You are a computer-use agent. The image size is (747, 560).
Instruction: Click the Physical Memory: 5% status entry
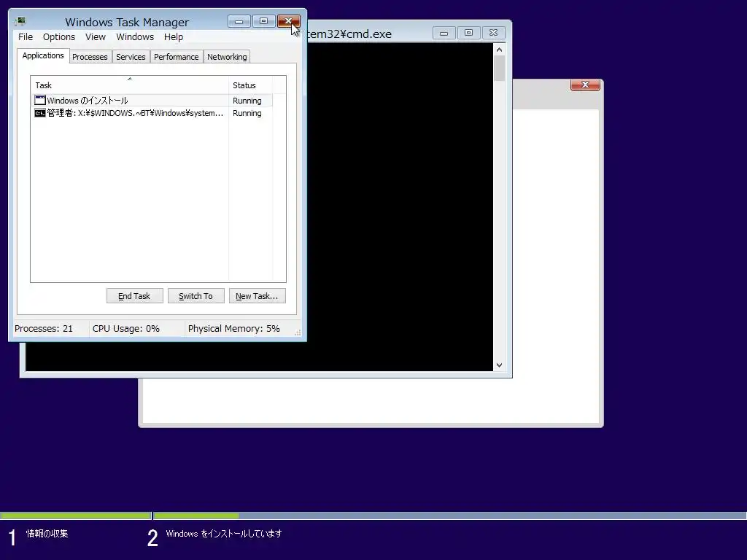tap(233, 329)
